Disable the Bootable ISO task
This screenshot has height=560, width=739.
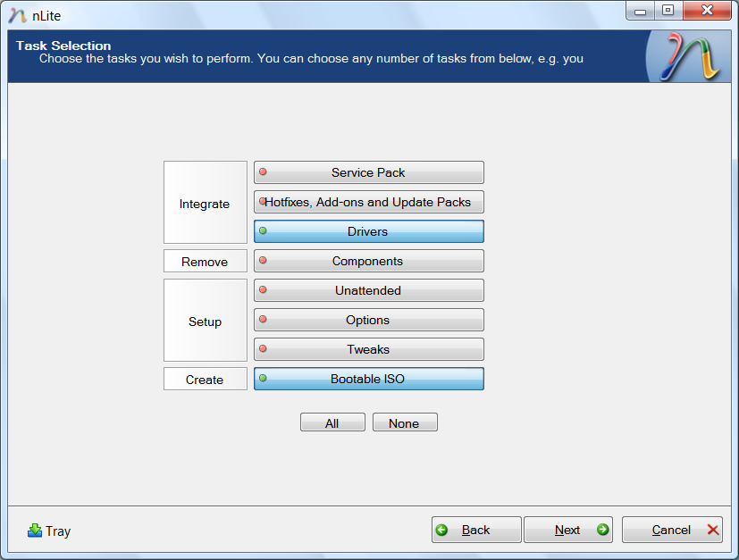pyautogui.click(x=368, y=379)
